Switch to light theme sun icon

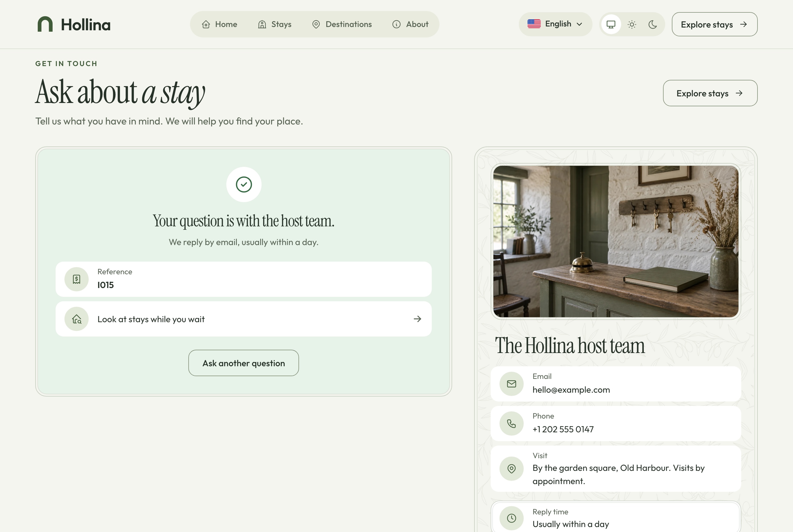tap(632, 25)
